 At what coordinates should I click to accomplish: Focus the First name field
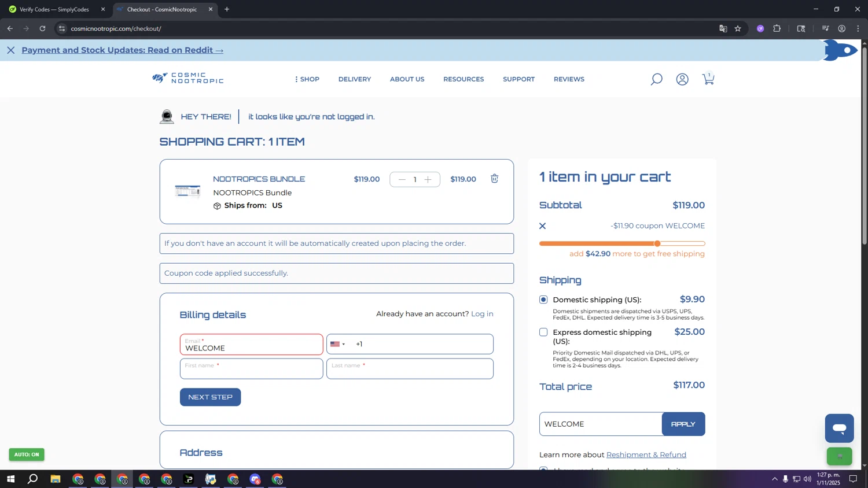click(x=251, y=369)
